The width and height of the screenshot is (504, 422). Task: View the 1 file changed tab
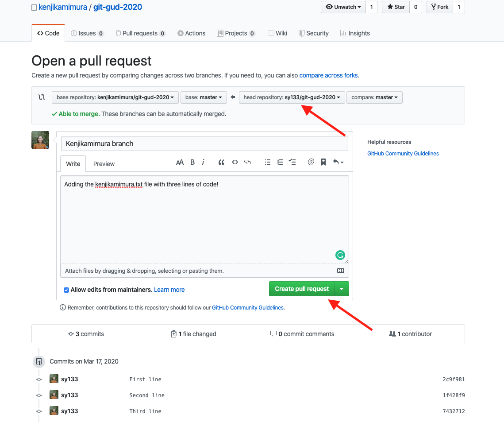(193, 334)
